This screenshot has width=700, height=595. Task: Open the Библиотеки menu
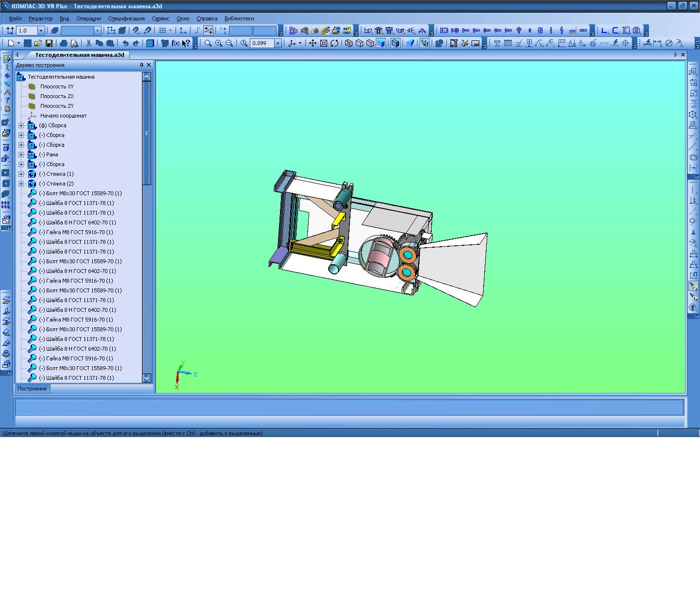(239, 18)
